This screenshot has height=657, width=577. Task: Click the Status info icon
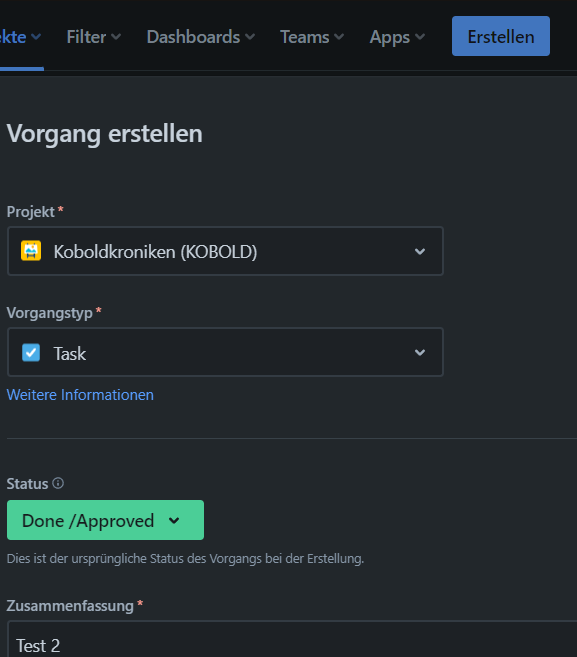58,483
